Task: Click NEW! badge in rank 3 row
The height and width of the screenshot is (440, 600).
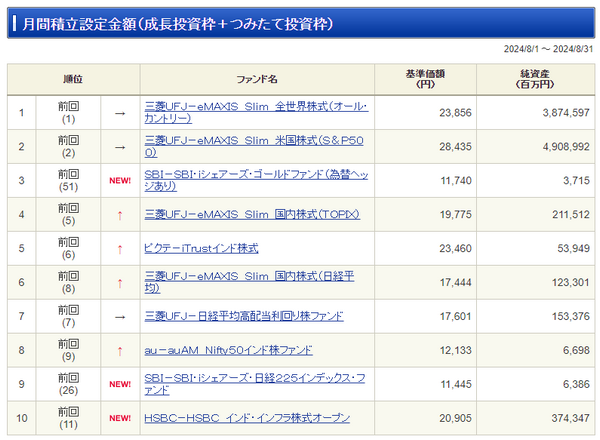Action: click(120, 181)
